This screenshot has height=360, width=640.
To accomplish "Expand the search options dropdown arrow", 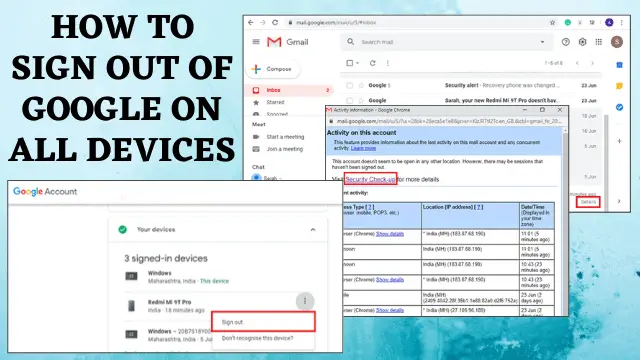I will (x=542, y=42).
